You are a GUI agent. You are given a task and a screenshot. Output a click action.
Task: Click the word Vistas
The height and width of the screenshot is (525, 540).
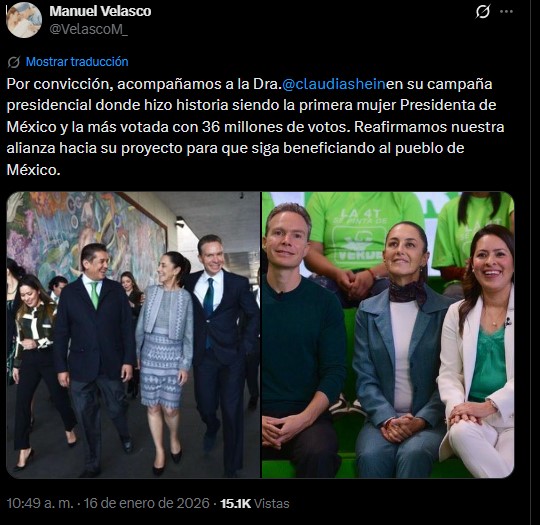tap(272, 503)
